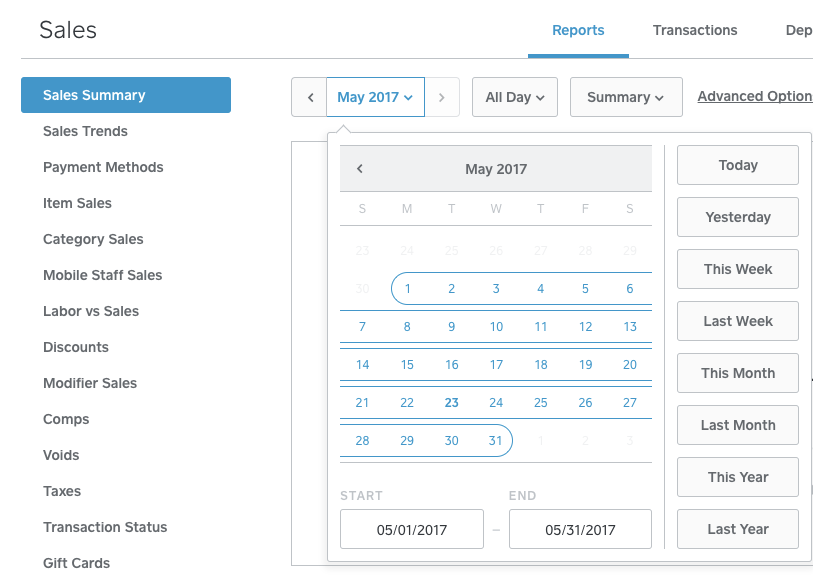Select the Reports tab
Viewport: 813px width, 586px height.
[578, 30]
